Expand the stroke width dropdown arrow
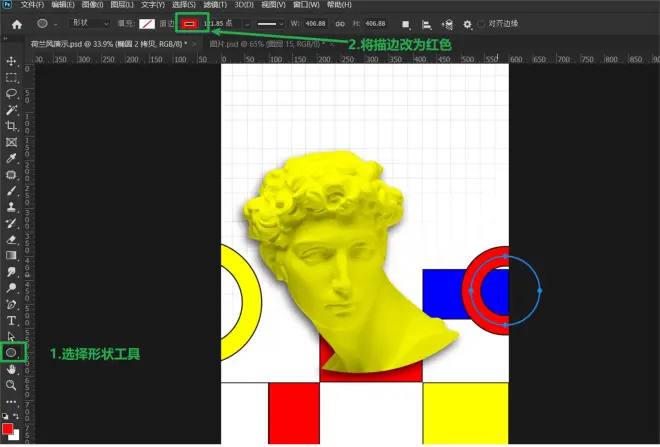 pos(247,24)
